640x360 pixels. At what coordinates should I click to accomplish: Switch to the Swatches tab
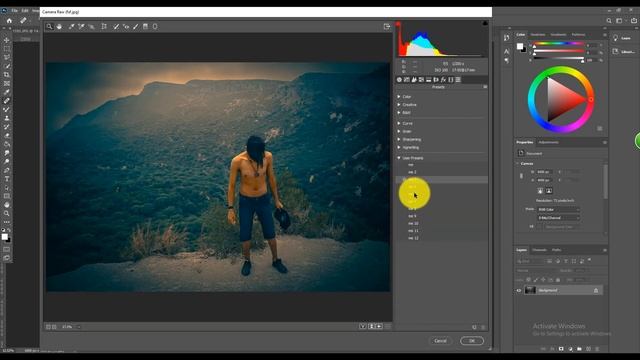coord(538,35)
